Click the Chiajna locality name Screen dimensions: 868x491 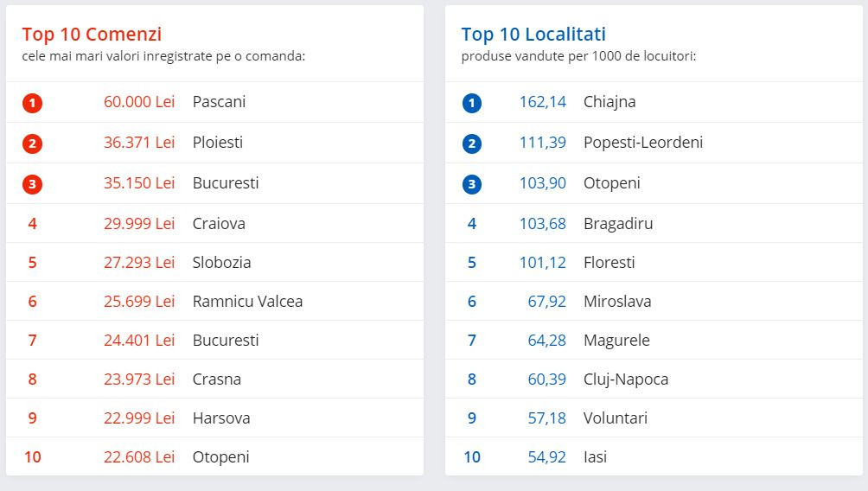click(x=610, y=102)
